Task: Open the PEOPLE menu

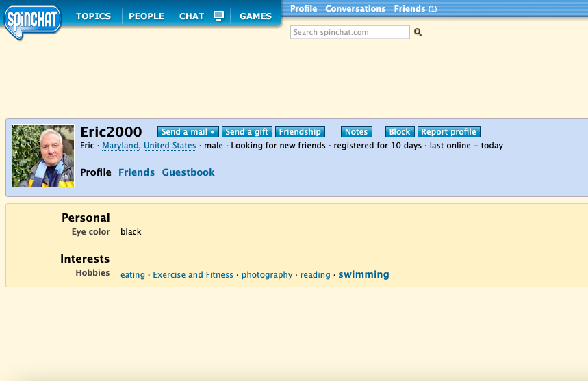Action: click(146, 16)
